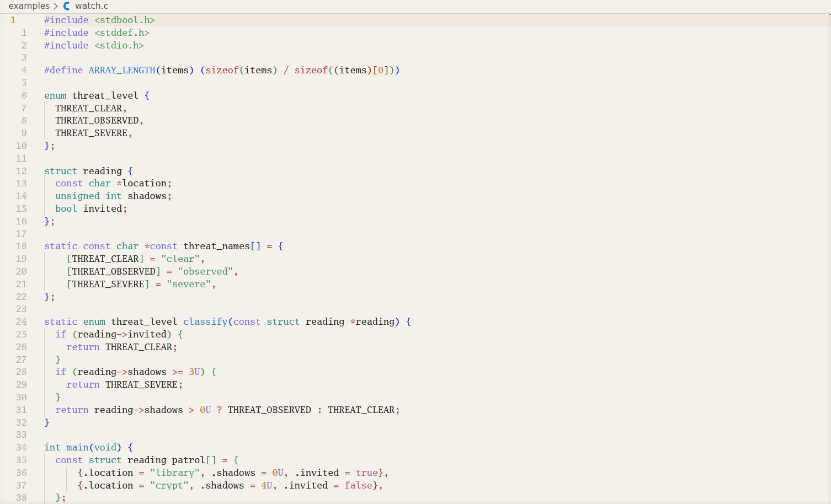Click 'struct reading {' declaration

(88, 171)
